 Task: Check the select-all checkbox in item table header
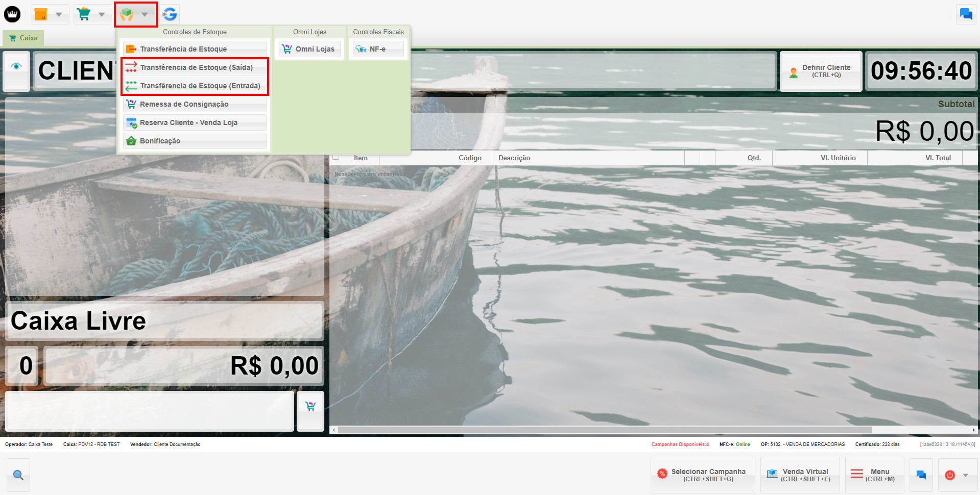pos(336,157)
